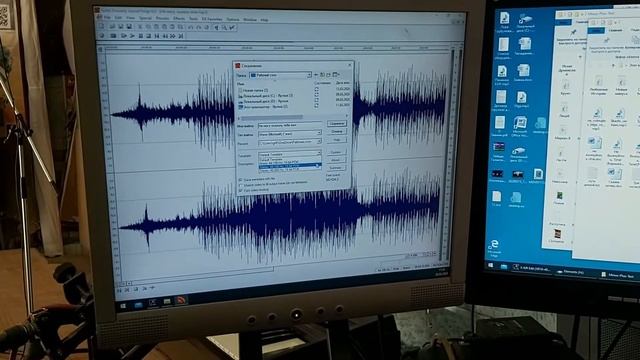Enable Save metadata with file checkbox
This screenshot has height=360, width=640.
point(240,179)
